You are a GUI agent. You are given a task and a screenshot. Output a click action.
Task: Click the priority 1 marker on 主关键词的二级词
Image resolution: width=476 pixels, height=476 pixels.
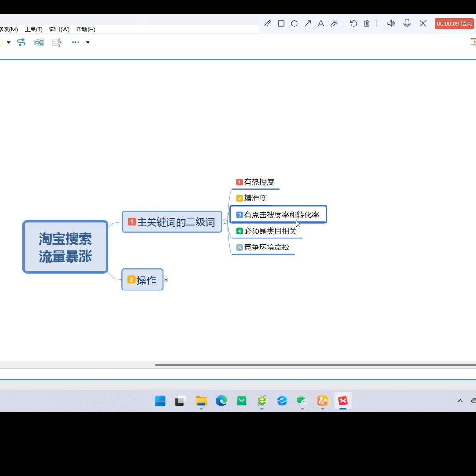point(132,222)
